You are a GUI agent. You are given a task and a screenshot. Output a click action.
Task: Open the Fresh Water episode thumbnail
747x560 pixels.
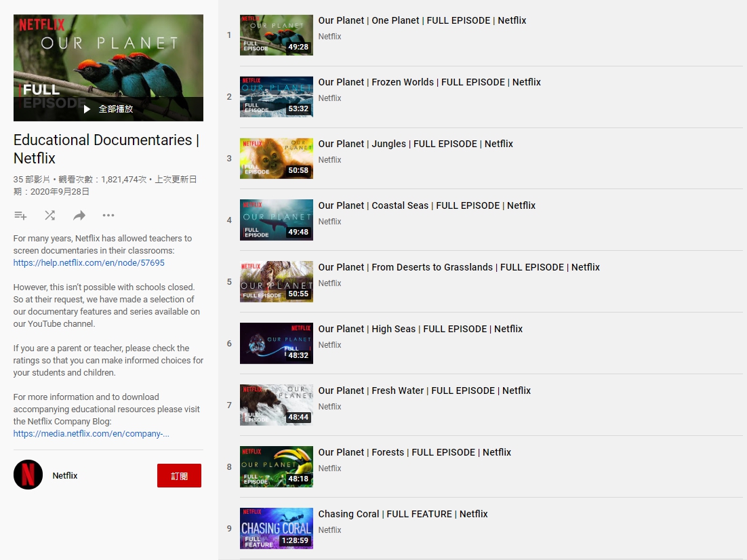click(277, 405)
